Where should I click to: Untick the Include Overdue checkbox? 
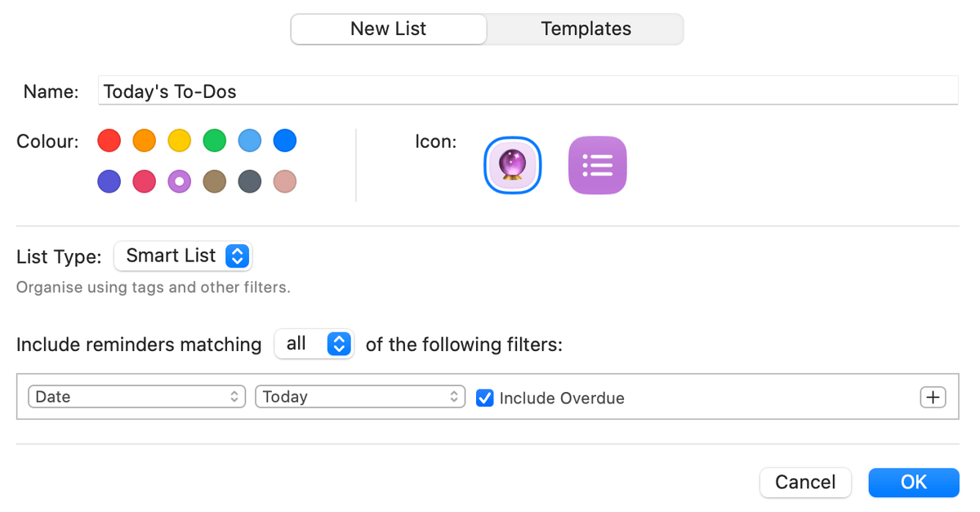tap(485, 398)
